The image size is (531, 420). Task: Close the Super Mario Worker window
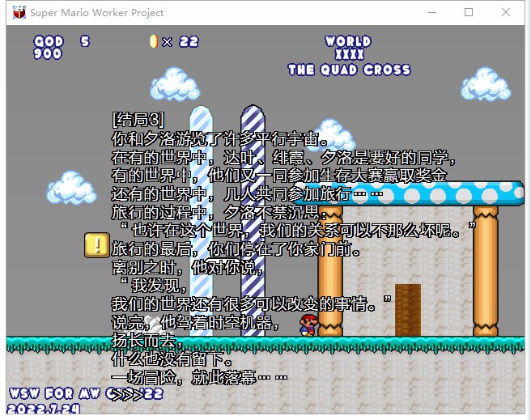506,12
